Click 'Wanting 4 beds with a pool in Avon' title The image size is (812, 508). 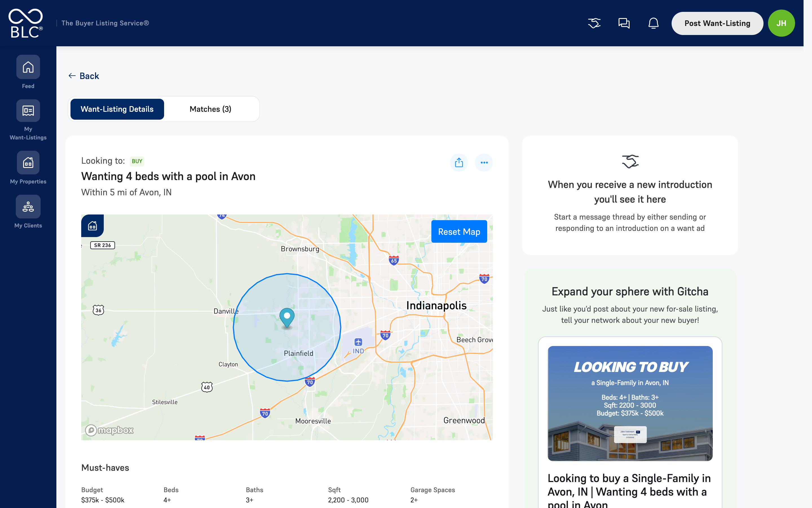tap(168, 176)
